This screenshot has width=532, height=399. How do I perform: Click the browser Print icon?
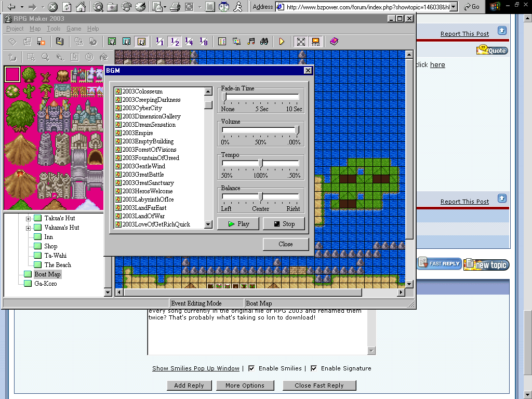pyautogui.click(x=175, y=6)
